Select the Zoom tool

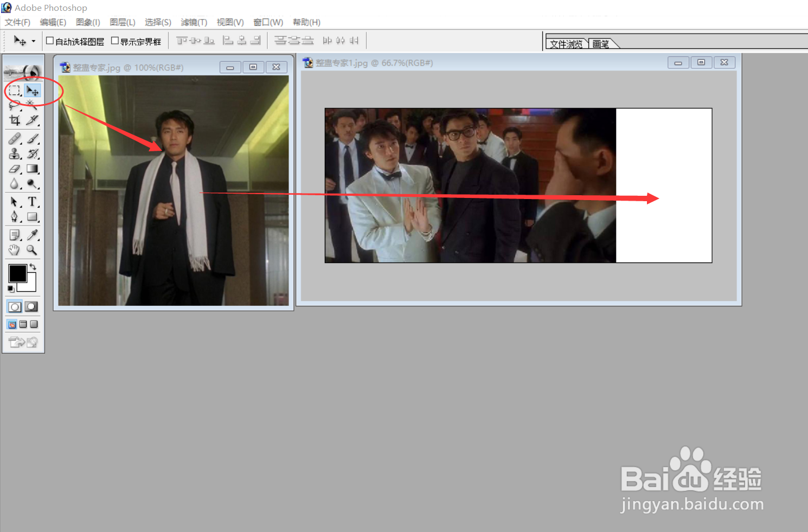(x=33, y=250)
